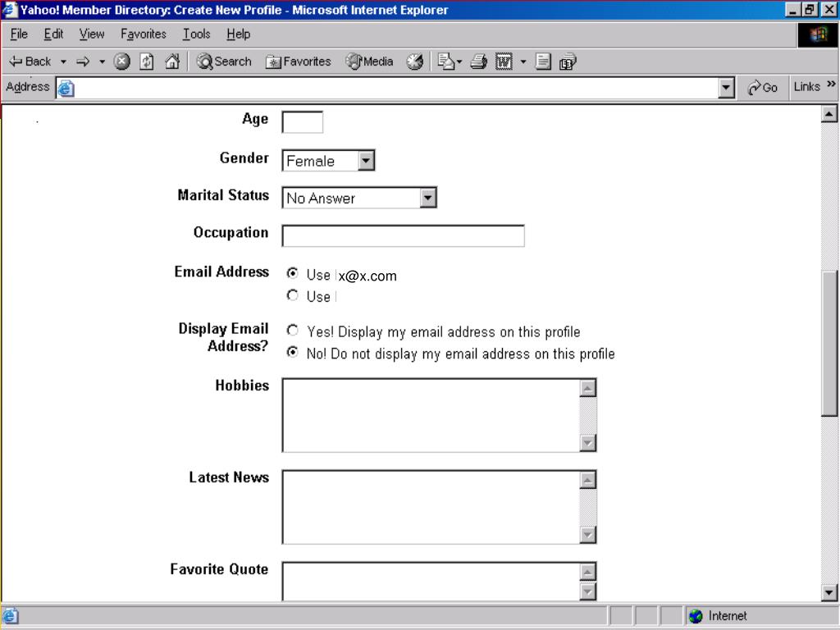Select No! Do not display email radio
Screen dimensions: 840x630
click(x=293, y=352)
